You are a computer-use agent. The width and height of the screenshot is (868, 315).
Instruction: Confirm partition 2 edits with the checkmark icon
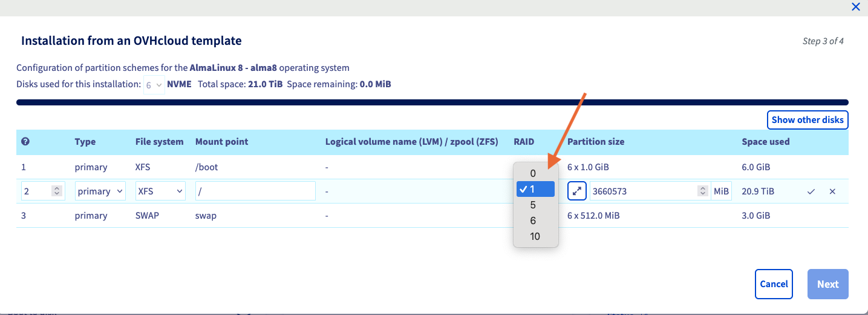click(811, 191)
